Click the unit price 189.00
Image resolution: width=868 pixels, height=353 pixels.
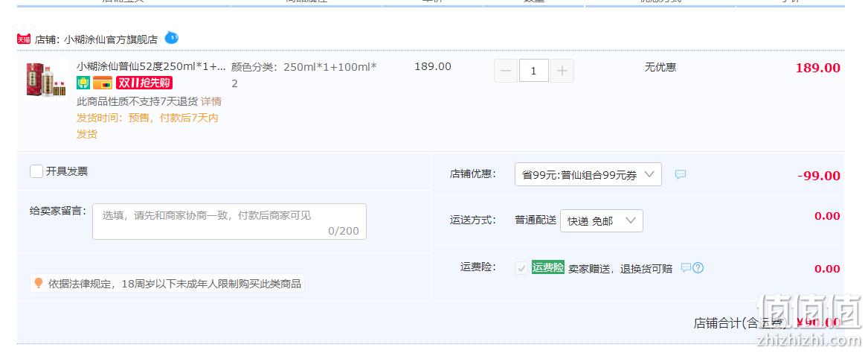coord(433,66)
